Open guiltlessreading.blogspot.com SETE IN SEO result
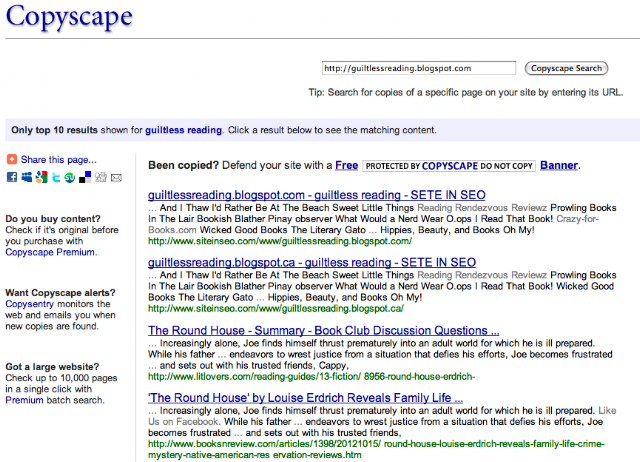Viewport: 640px width, 462px height. click(316, 195)
